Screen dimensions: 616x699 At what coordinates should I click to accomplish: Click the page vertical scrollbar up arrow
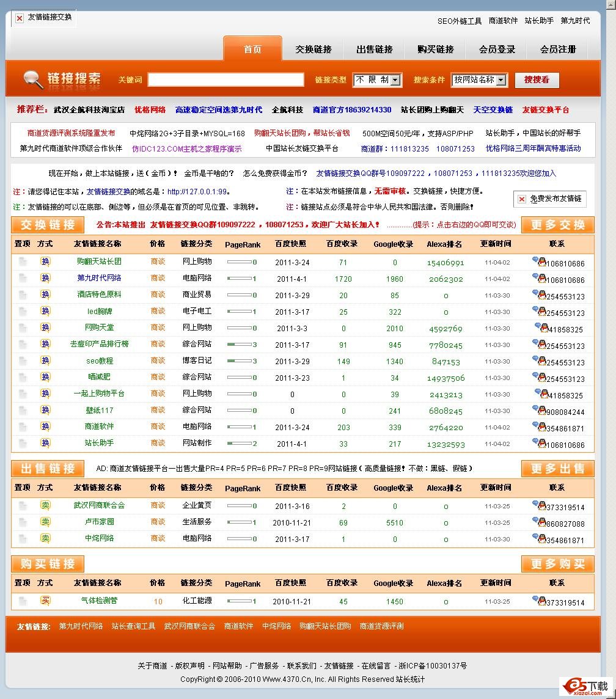pyautogui.click(x=611, y=4)
